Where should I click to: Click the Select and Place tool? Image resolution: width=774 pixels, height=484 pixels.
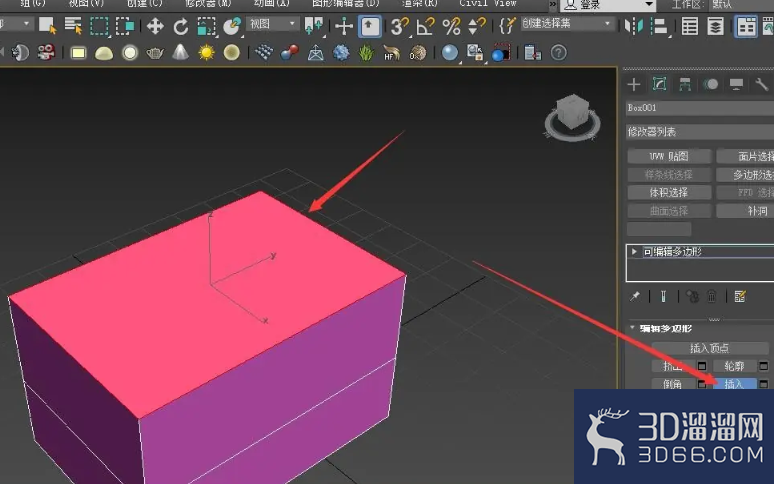pos(232,26)
